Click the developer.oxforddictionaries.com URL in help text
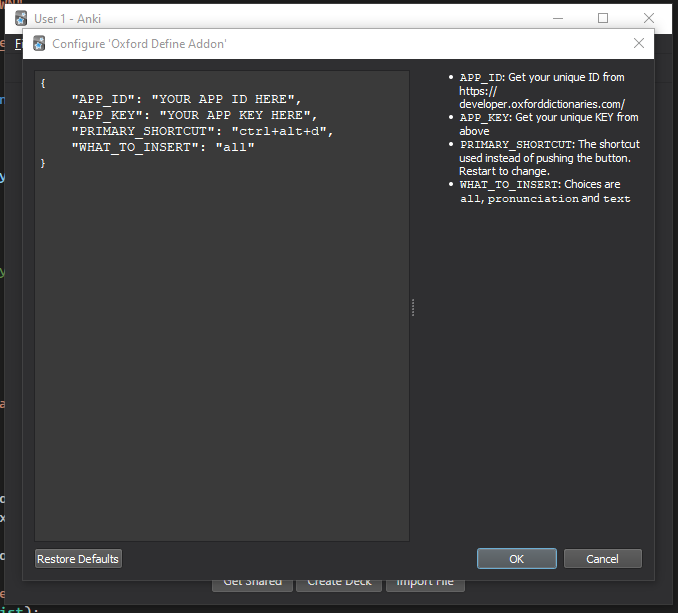 coord(540,104)
